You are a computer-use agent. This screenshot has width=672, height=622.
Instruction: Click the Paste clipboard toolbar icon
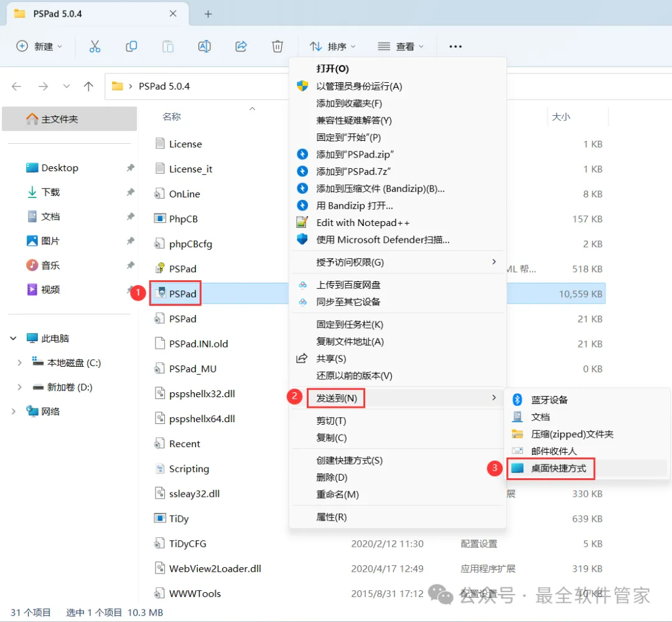pyautogui.click(x=168, y=46)
